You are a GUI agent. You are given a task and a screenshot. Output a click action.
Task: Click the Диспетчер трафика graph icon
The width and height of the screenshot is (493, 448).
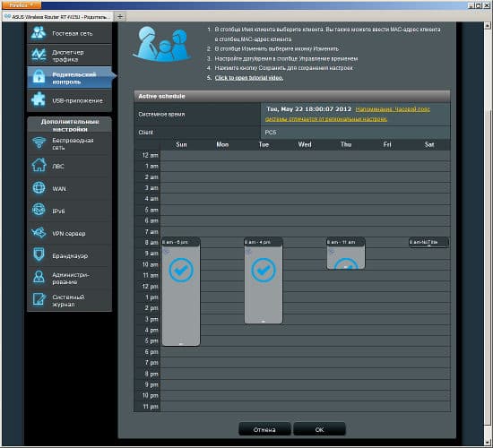[39, 55]
